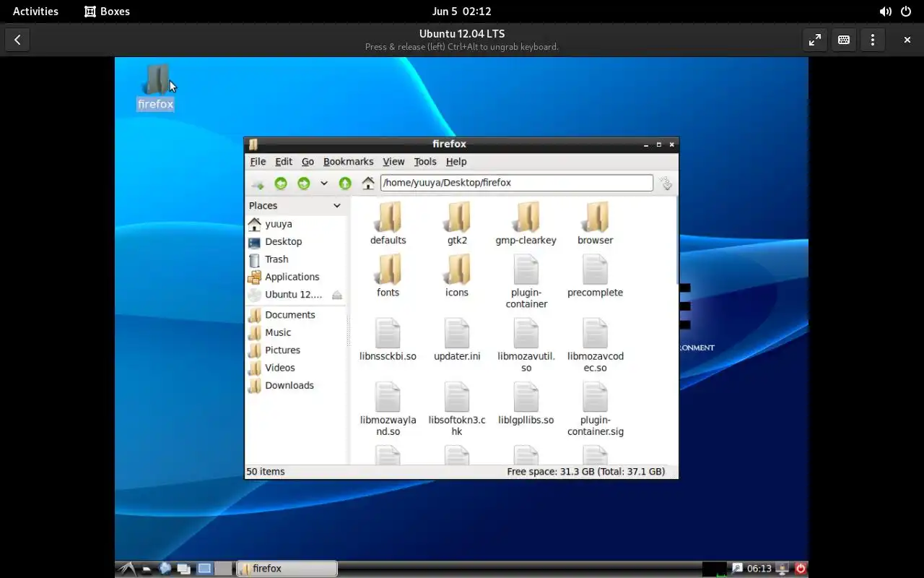Select Trash in the Places sidebar

pyautogui.click(x=296, y=259)
